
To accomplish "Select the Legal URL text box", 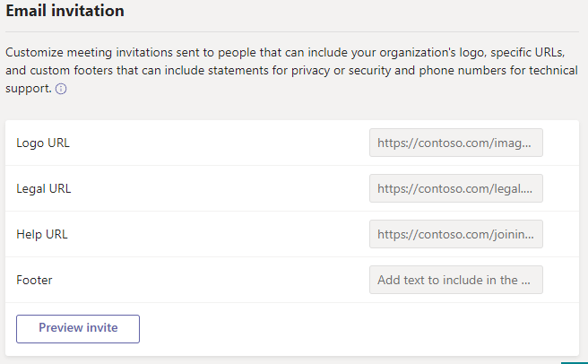I will point(456,188).
